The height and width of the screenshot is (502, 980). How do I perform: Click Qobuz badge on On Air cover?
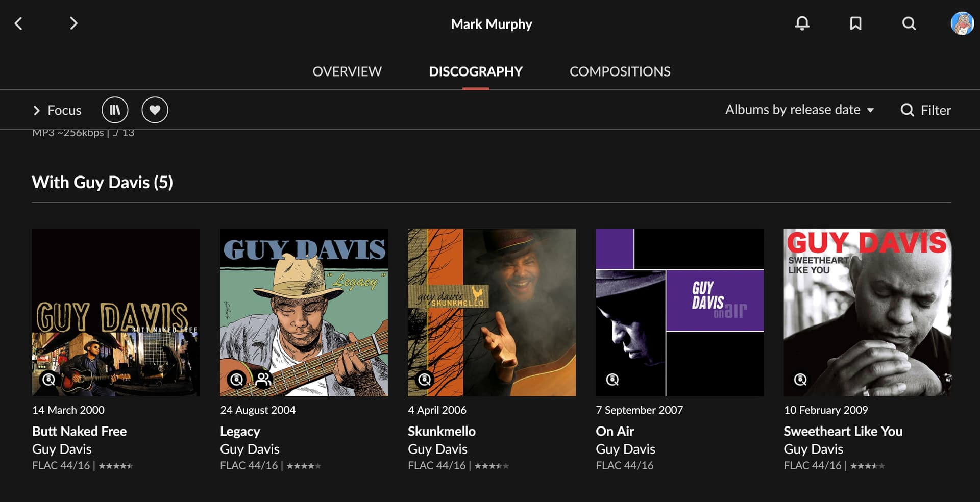coord(612,380)
